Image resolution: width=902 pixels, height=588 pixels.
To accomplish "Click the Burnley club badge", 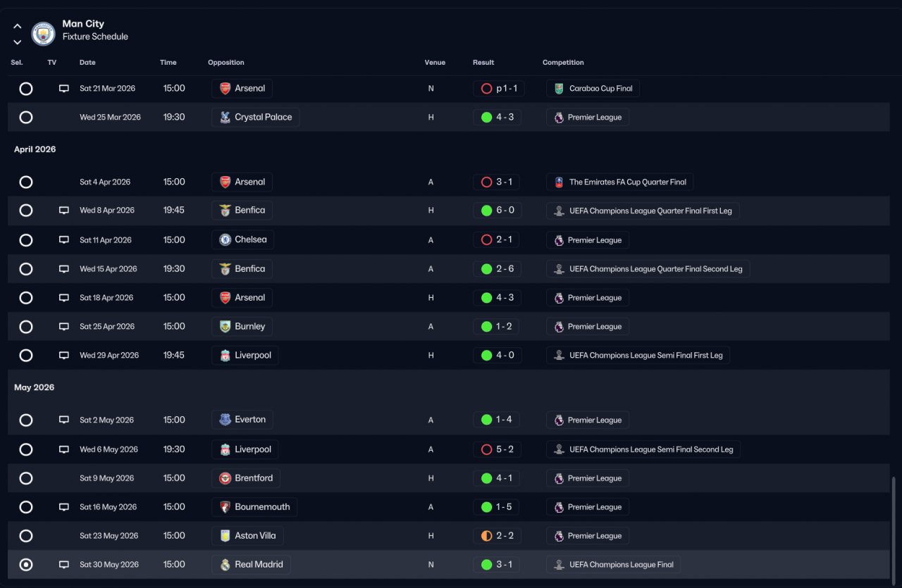I will point(225,327).
